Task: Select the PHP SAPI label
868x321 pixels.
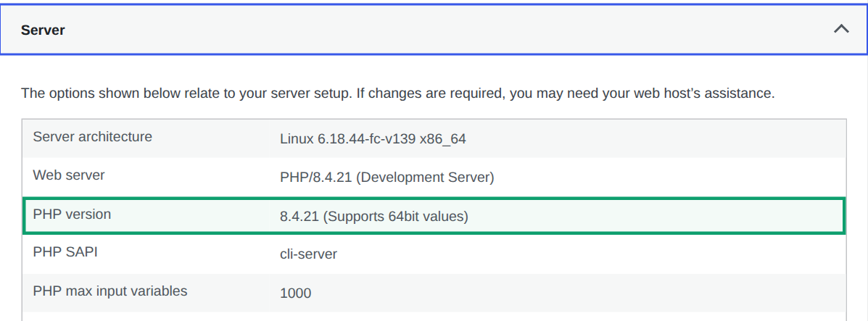Action: [65, 252]
